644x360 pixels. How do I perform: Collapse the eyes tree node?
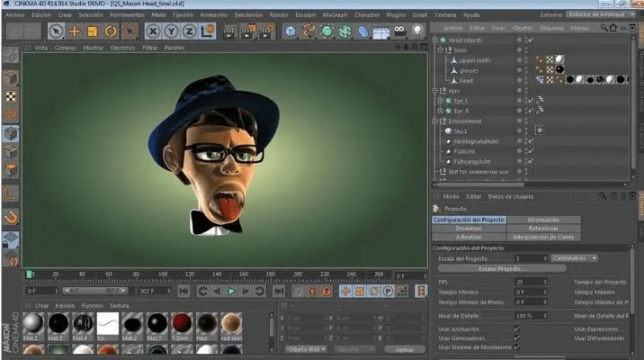[435, 90]
